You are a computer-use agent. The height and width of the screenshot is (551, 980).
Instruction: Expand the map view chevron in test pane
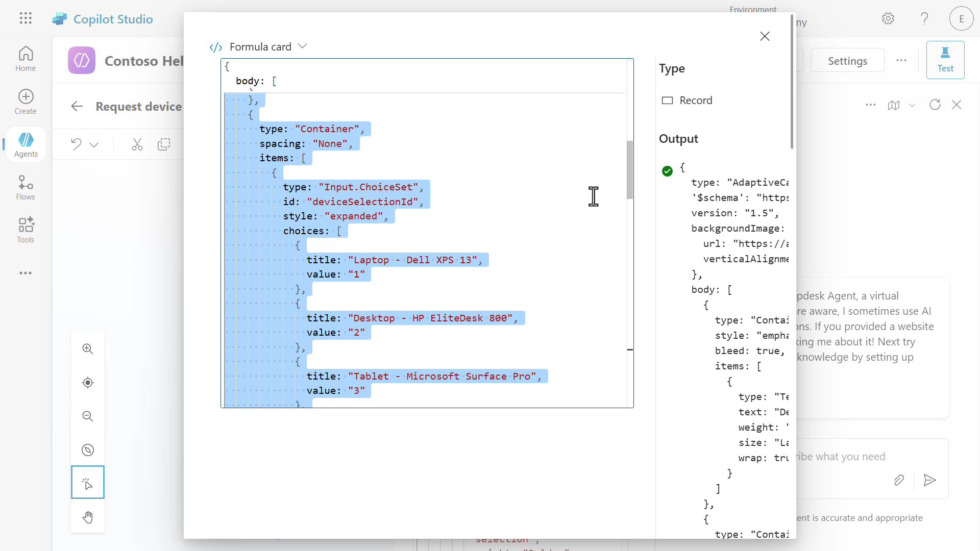pos(913,105)
